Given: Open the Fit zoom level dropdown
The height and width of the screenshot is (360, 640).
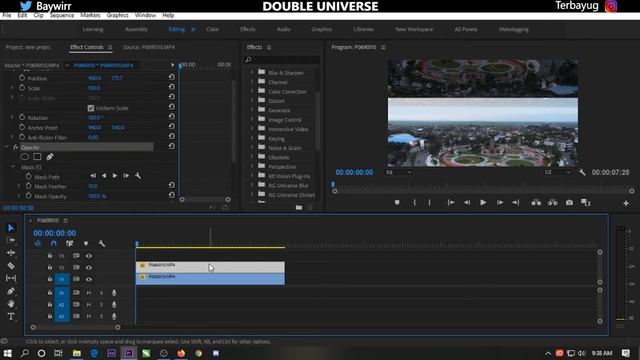Looking at the screenshot, I should coord(399,173).
